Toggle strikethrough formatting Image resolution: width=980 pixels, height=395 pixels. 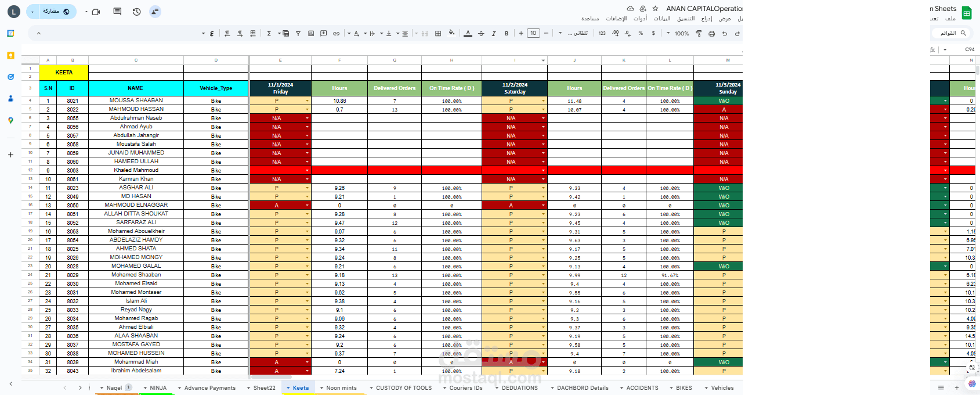[x=481, y=34]
